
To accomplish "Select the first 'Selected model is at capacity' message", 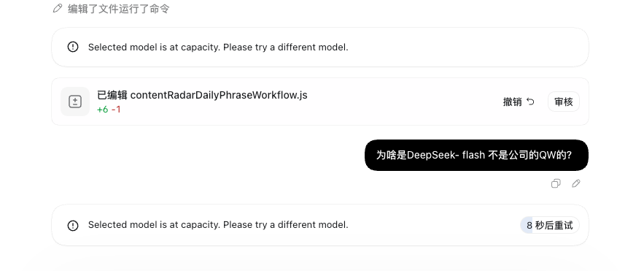I will coord(218,47).
